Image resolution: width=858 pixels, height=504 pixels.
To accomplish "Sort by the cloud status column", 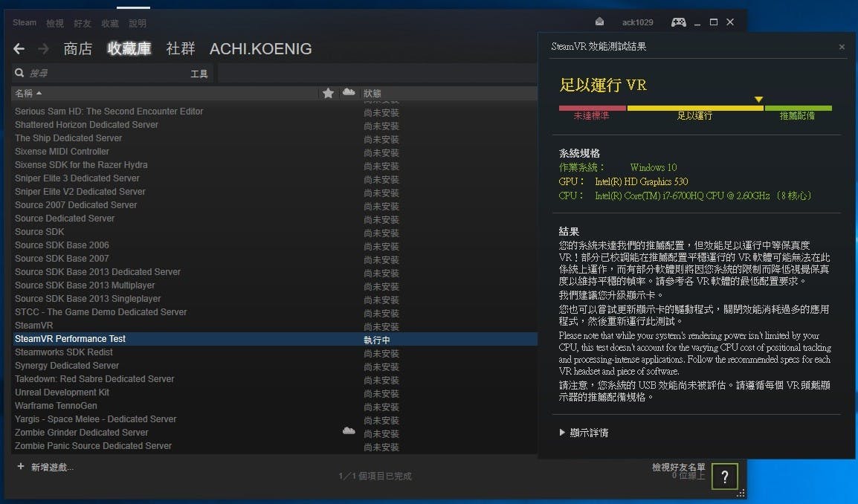I will (x=349, y=92).
